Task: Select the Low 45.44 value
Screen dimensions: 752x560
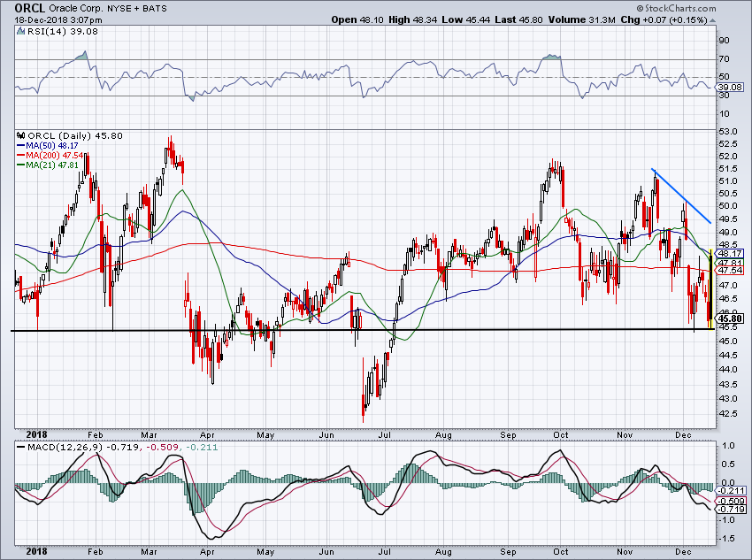Action: tap(465, 19)
